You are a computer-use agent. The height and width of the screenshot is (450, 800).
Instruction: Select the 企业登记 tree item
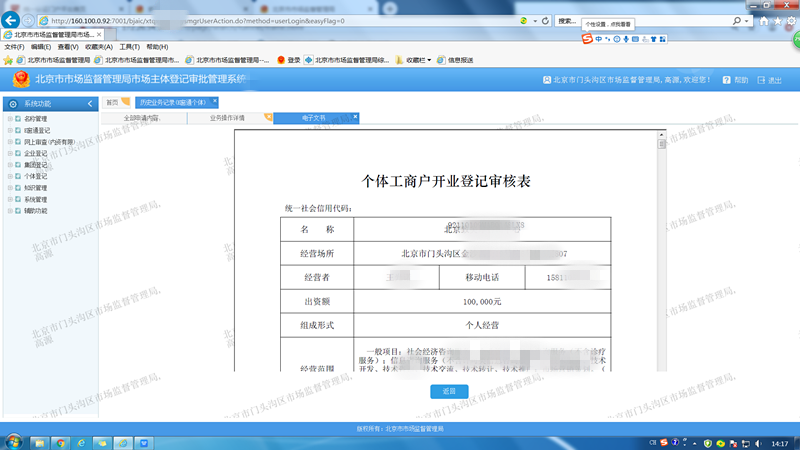(36, 154)
